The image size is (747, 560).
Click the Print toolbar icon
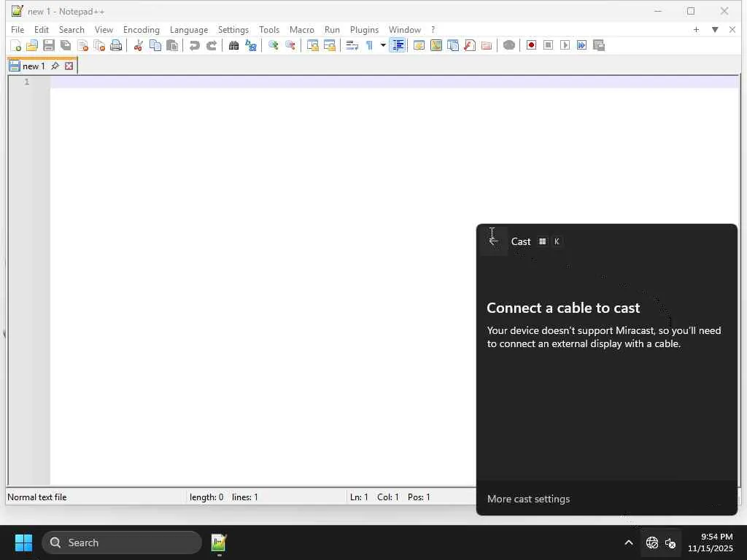tap(116, 45)
